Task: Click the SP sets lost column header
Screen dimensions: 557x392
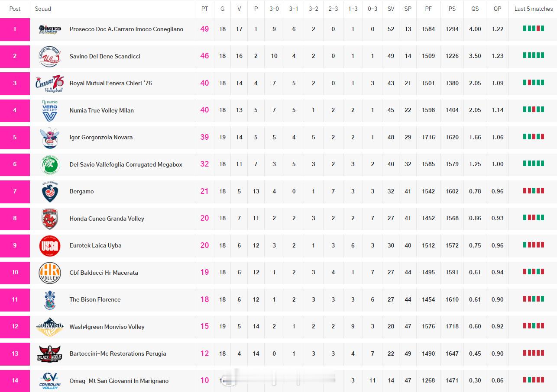Action: (x=408, y=9)
